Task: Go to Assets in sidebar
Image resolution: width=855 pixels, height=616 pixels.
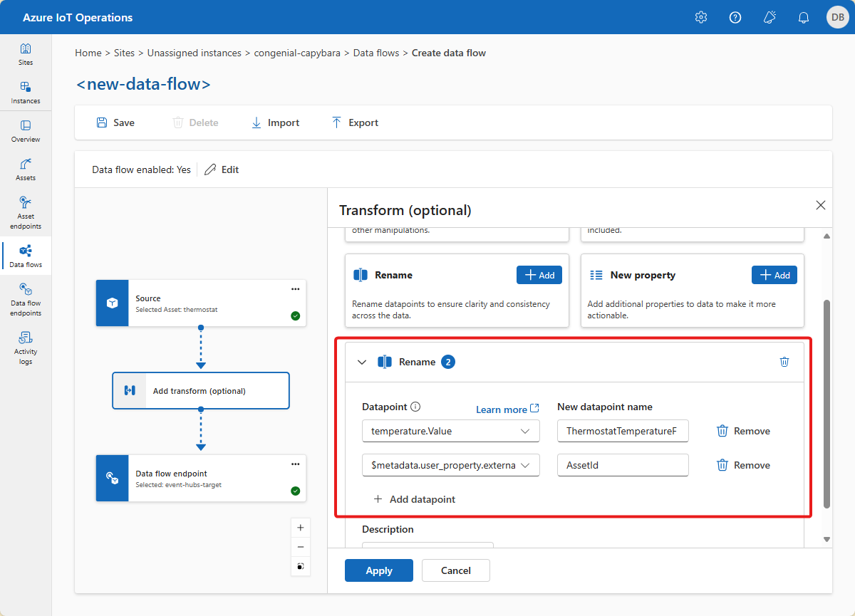Action: (26, 169)
